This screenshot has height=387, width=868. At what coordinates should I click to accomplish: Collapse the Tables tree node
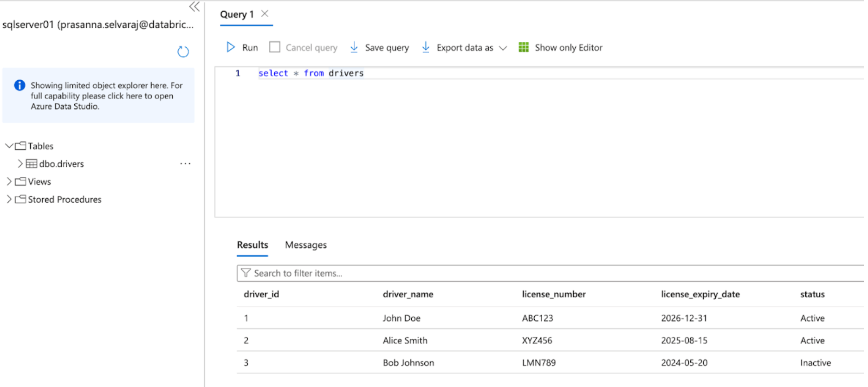pos(9,146)
